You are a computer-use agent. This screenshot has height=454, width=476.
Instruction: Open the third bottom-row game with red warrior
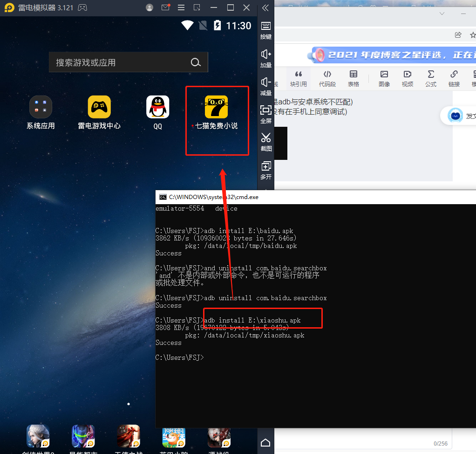pyautogui.click(x=129, y=436)
